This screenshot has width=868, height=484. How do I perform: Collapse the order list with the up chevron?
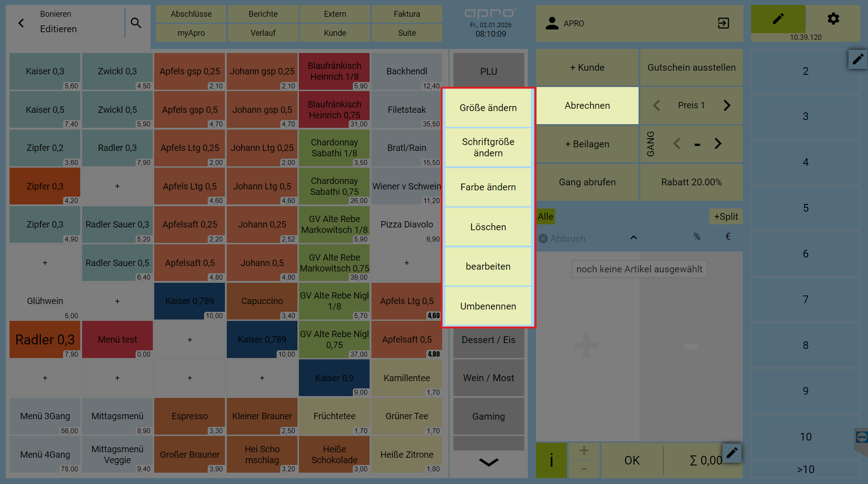tap(634, 237)
